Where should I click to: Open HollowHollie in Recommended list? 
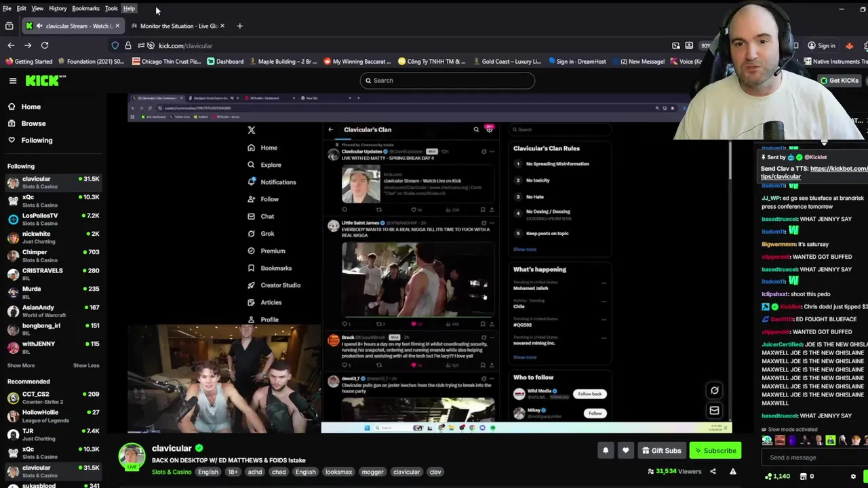[x=53, y=415]
